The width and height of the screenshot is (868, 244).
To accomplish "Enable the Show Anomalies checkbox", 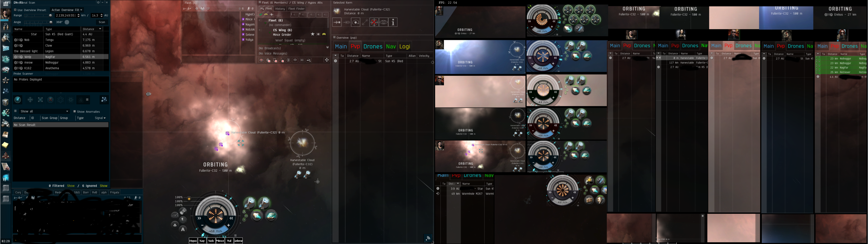I will [75, 111].
